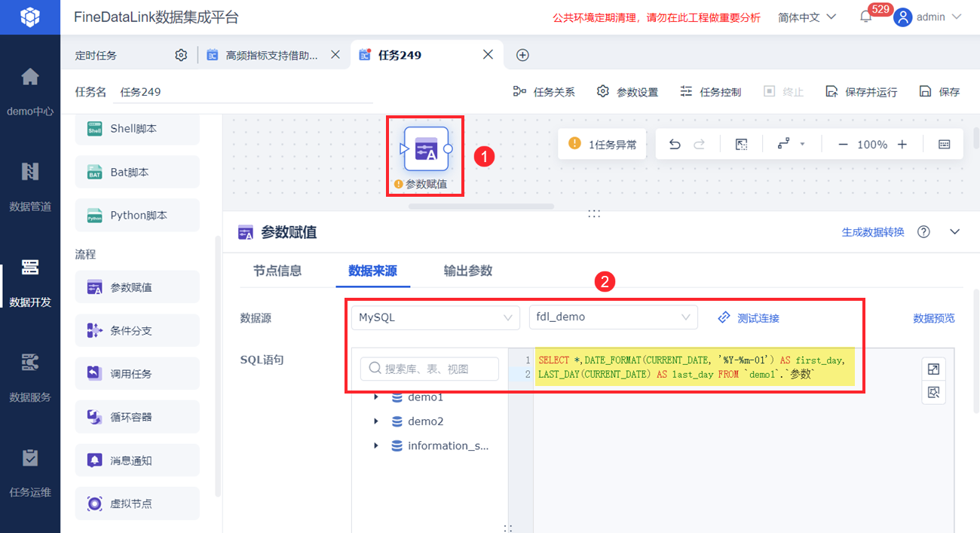This screenshot has width=980, height=533.
Task: Click the 任务名 input field
Action: pyautogui.click(x=243, y=92)
